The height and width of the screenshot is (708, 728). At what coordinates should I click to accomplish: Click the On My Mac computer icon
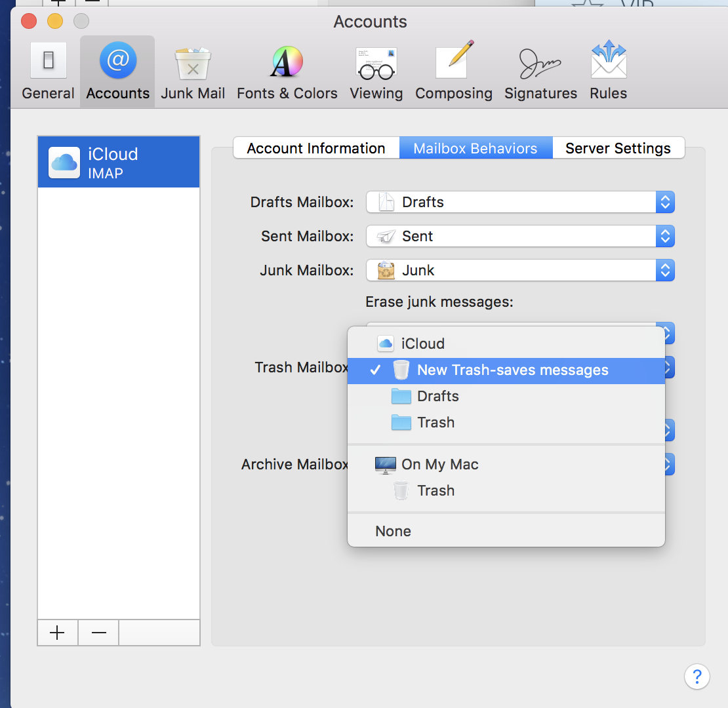tap(386, 465)
